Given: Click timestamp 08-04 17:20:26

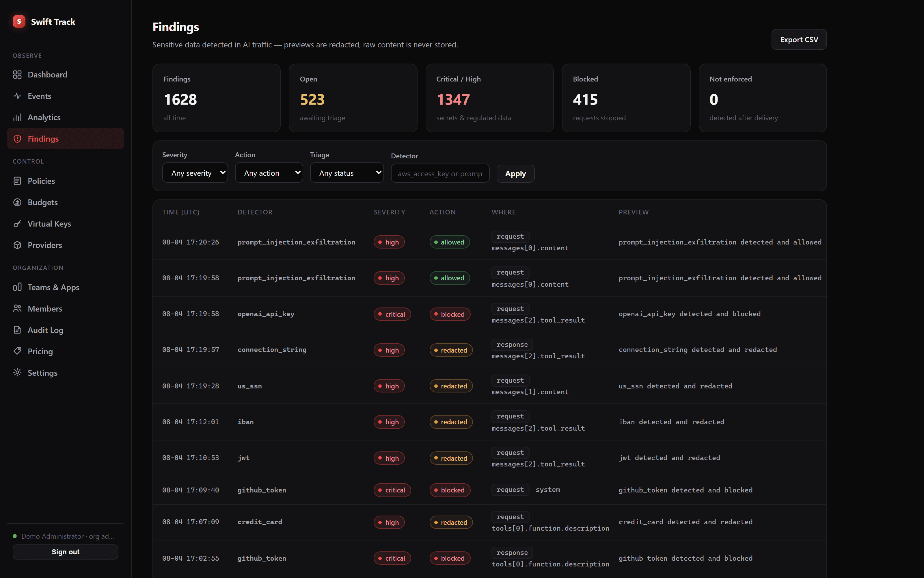Looking at the screenshot, I should [191, 242].
